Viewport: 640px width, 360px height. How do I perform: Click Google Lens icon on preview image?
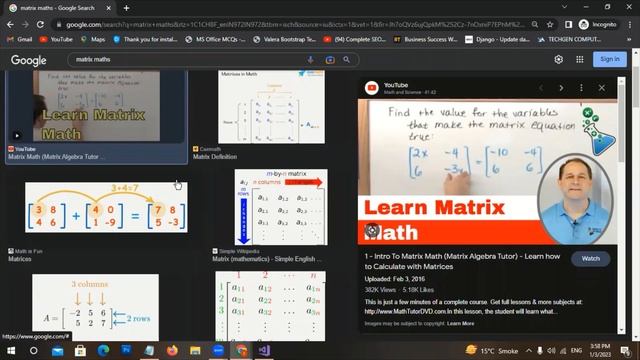click(372, 231)
